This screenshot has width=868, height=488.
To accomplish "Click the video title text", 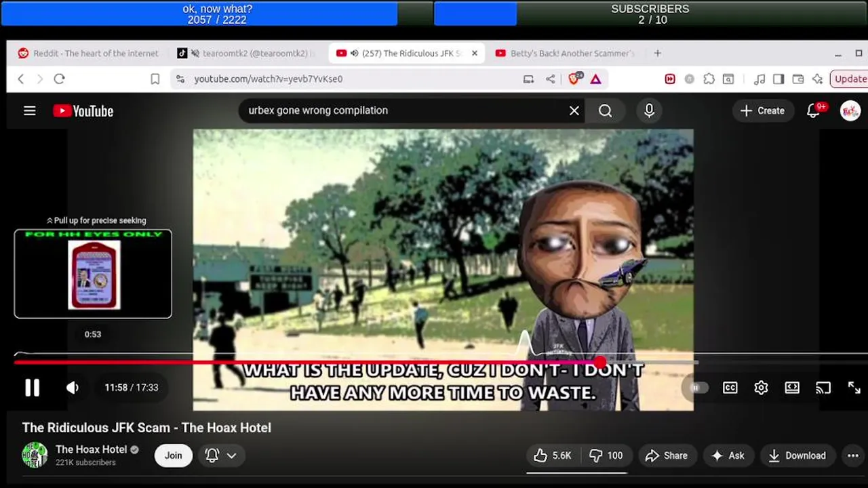I will coord(146,428).
